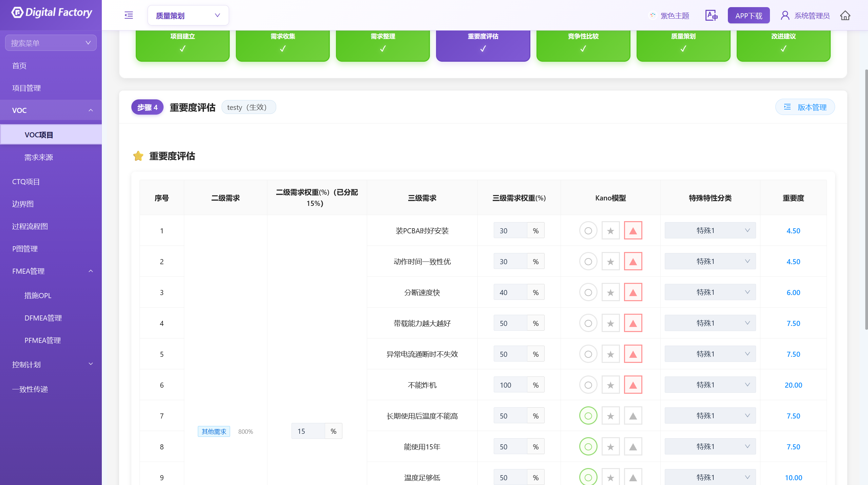Toggle green circle Kano for 长期使用后温度不能高
Image resolution: width=868 pixels, height=485 pixels.
(x=588, y=416)
